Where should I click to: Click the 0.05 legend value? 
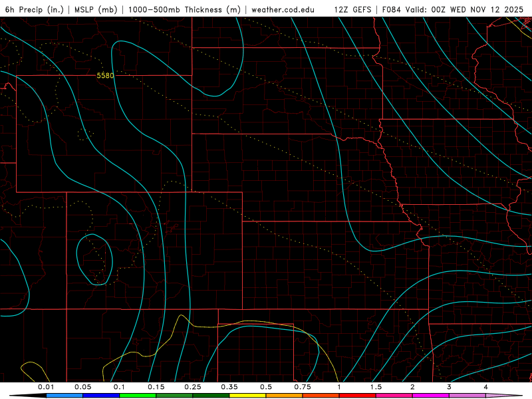(x=82, y=387)
